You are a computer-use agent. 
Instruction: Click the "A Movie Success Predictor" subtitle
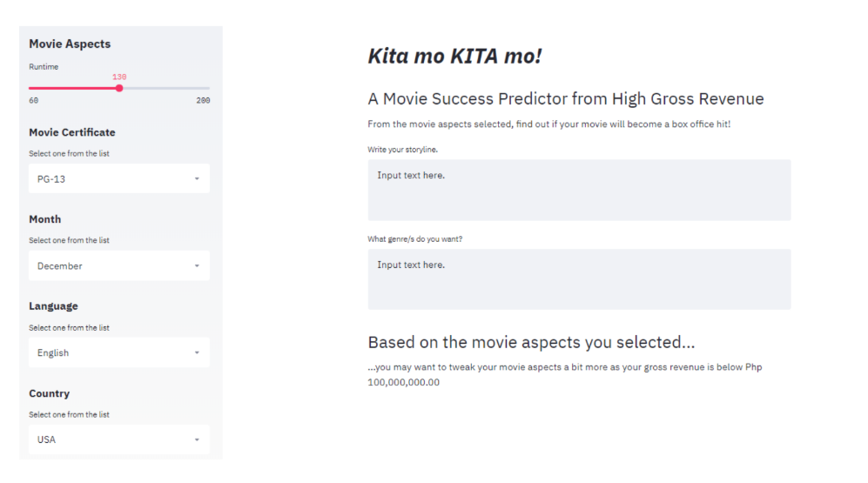(x=565, y=98)
